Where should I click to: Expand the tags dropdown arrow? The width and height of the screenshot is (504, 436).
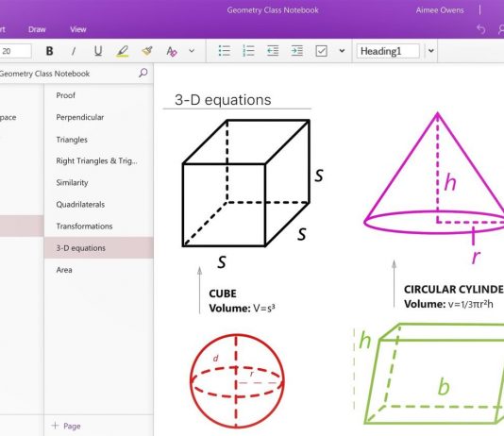[x=342, y=51]
